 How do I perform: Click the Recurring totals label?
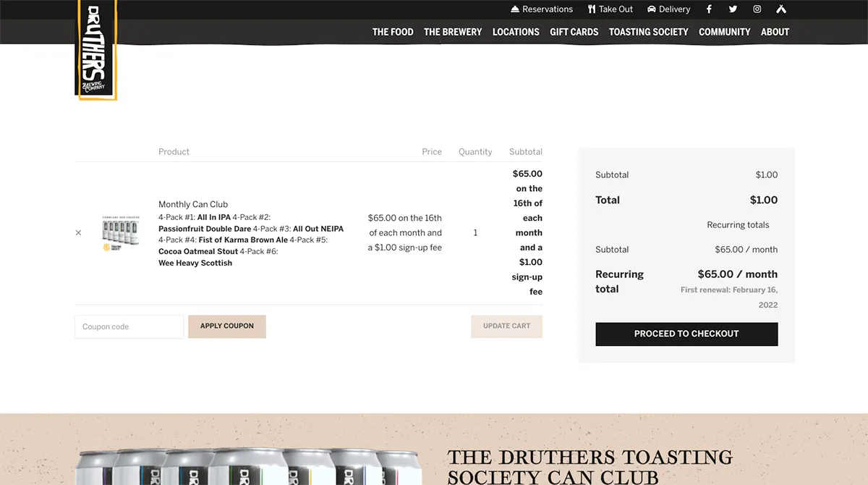(738, 225)
